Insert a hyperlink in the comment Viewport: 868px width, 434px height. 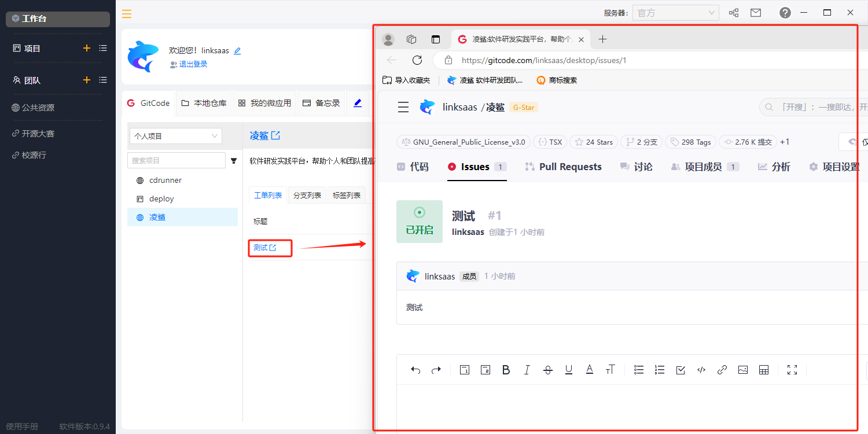click(x=722, y=370)
